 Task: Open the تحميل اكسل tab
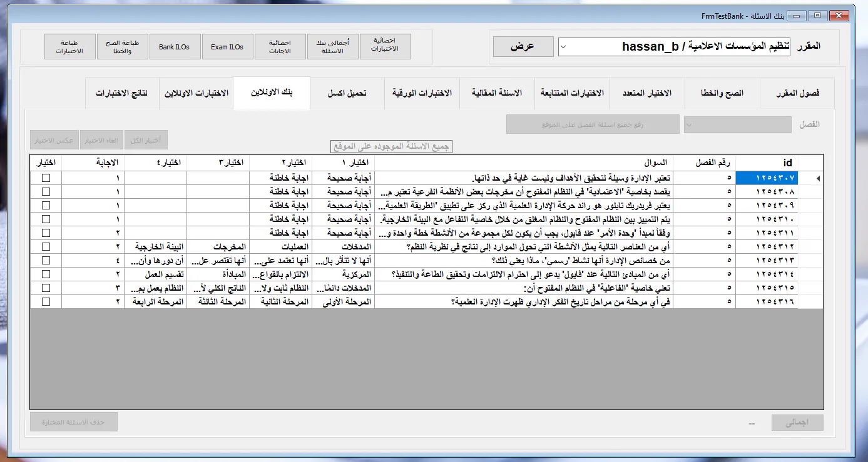click(347, 94)
